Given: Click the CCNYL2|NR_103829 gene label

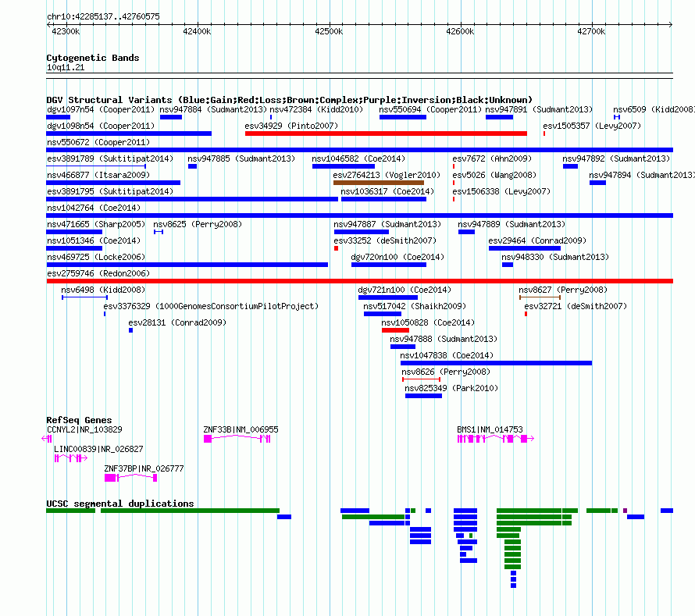Looking at the screenshot, I should click(84, 429).
